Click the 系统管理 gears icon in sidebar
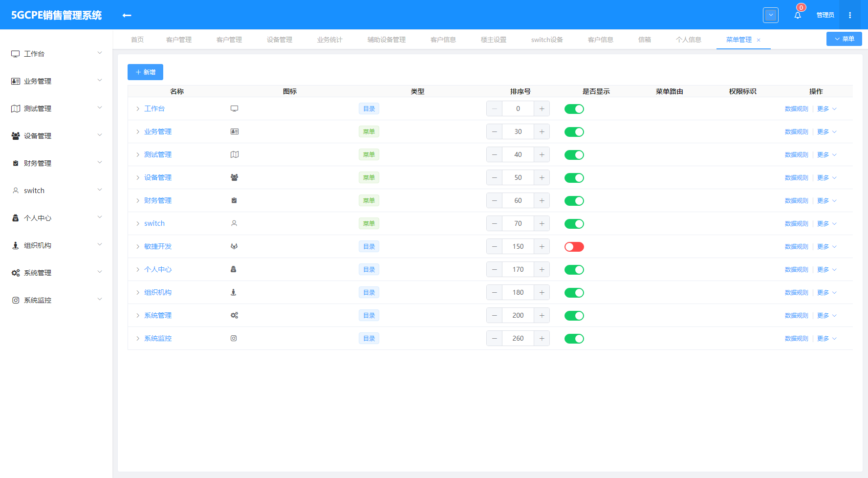The height and width of the screenshot is (478, 868). coord(16,273)
